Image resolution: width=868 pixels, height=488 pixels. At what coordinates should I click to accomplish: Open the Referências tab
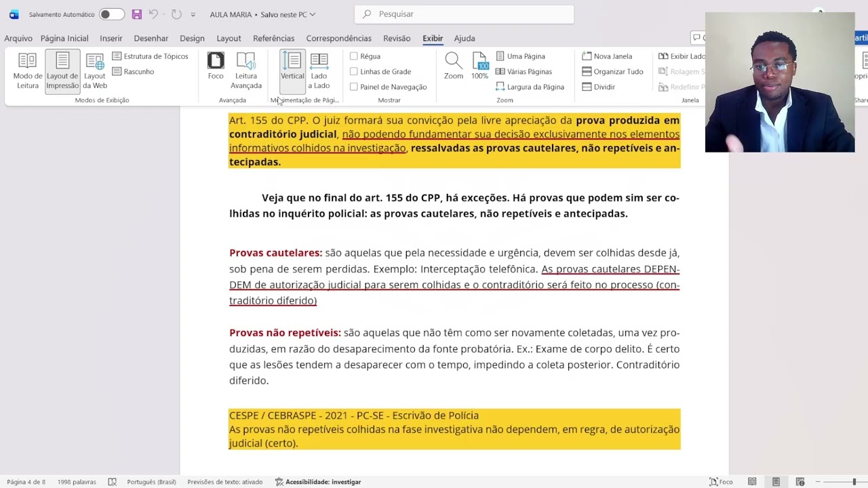(x=273, y=39)
